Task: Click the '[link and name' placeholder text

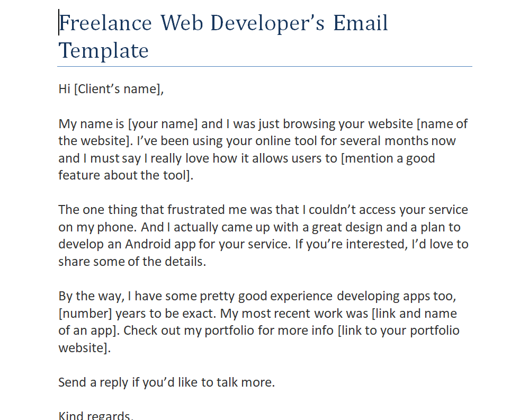Action: pyautogui.click(x=414, y=314)
